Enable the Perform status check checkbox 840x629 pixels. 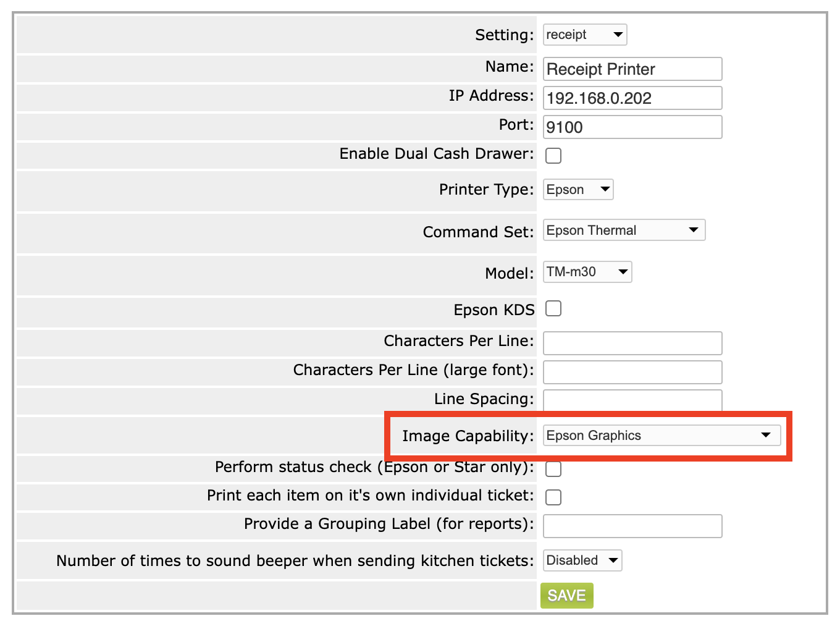click(x=553, y=469)
